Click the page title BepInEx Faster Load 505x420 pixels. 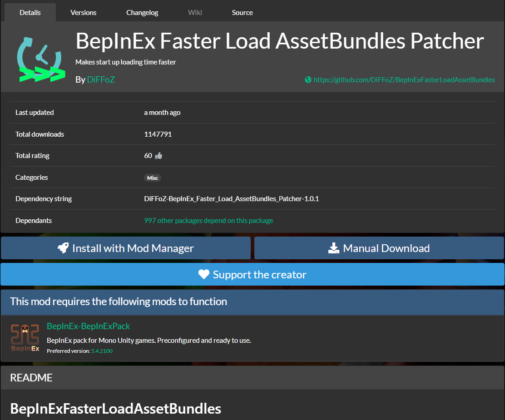[280, 41]
